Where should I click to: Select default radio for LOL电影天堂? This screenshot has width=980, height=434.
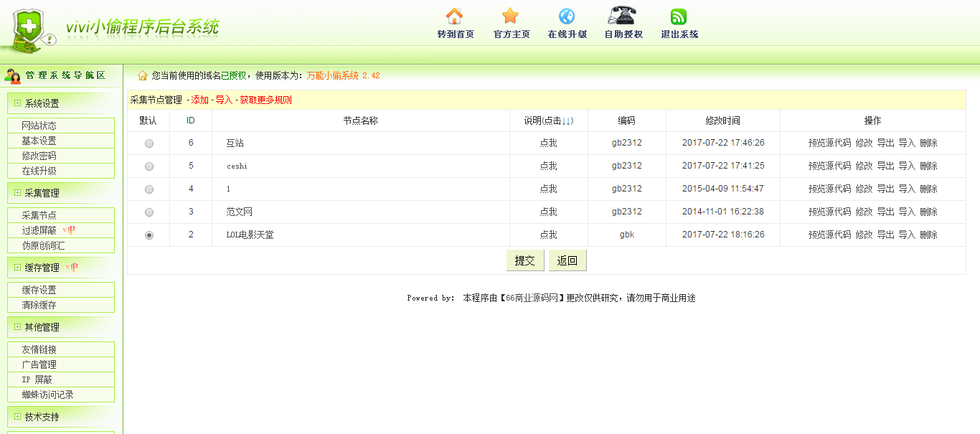point(149,235)
